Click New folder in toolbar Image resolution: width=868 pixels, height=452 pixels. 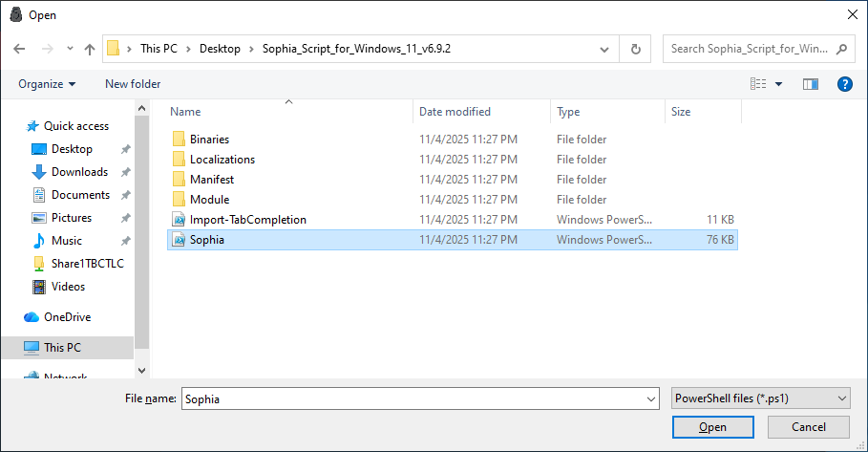click(x=133, y=84)
